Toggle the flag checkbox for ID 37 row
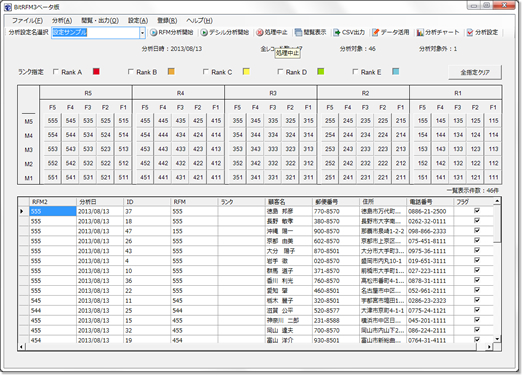Image resolution: width=524 pixels, height=380 pixels. 477,211
